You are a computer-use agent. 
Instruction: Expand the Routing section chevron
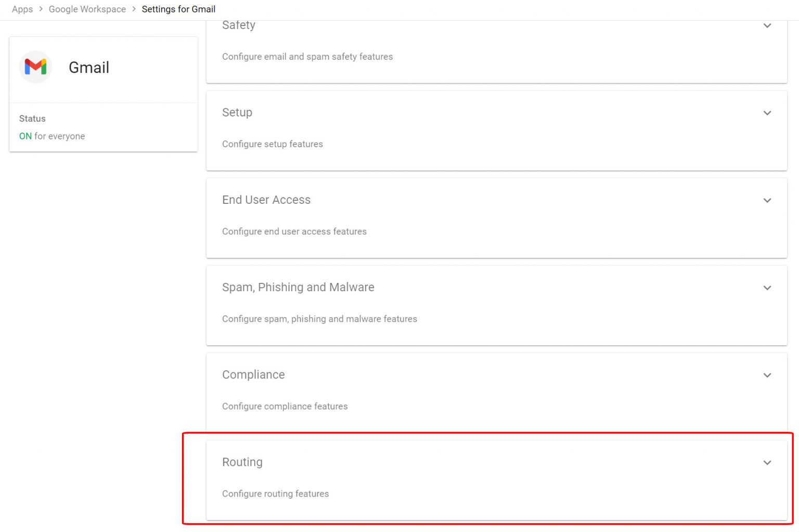click(x=767, y=462)
